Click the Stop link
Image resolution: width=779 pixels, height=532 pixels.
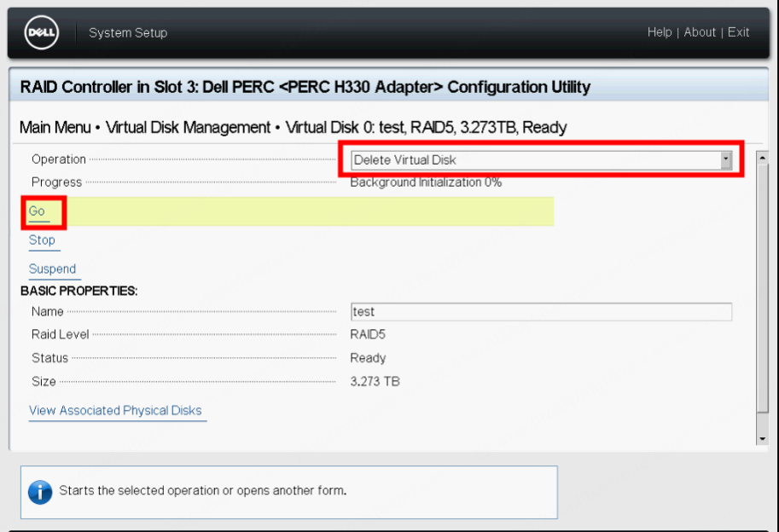coord(42,240)
